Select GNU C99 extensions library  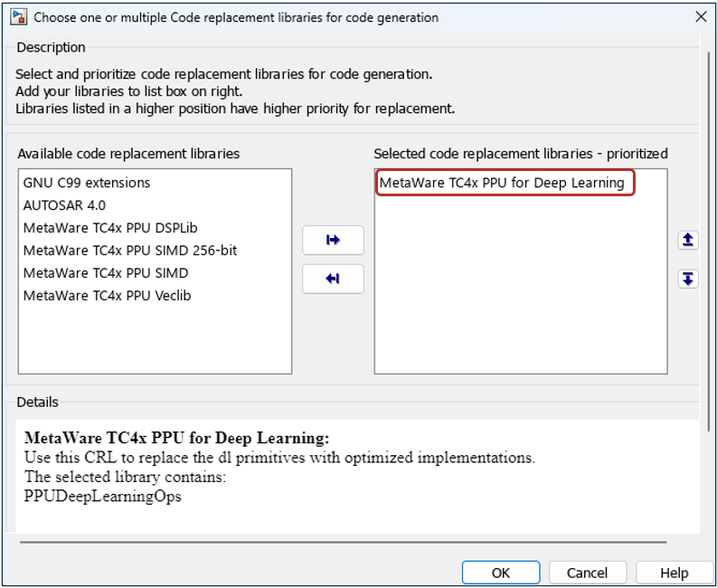[x=87, y=183]
